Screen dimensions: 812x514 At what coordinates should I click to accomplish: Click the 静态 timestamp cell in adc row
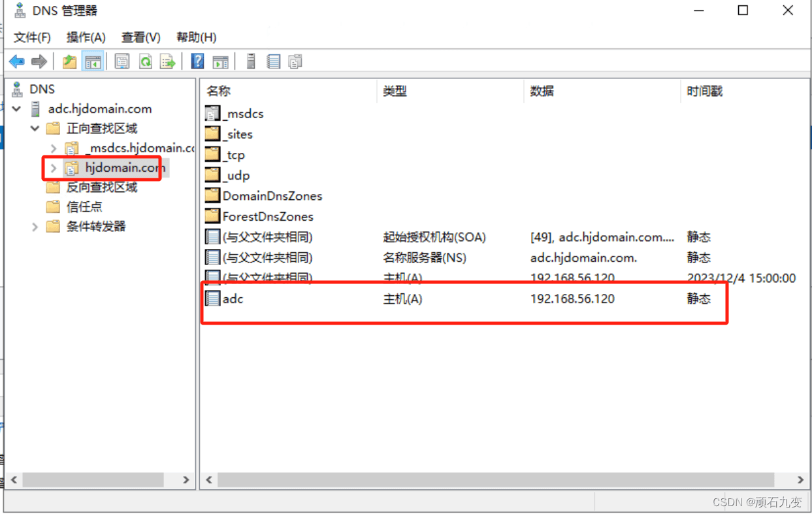[x=699, y=299]
